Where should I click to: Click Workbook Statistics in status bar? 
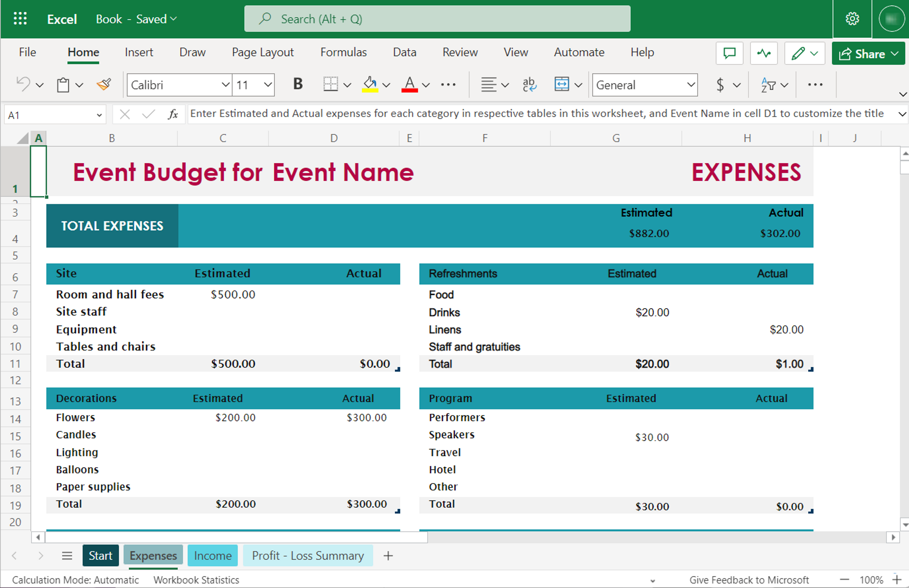196,580
